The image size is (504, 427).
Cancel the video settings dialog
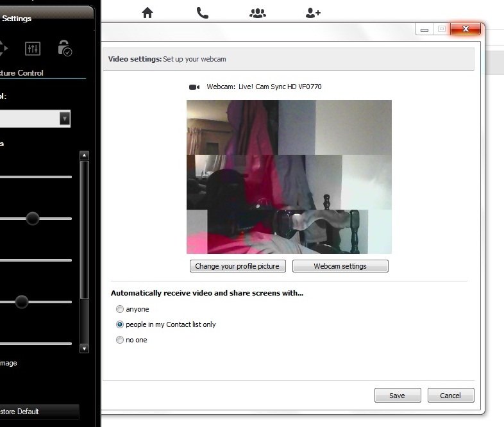click(x=451, y=396)
